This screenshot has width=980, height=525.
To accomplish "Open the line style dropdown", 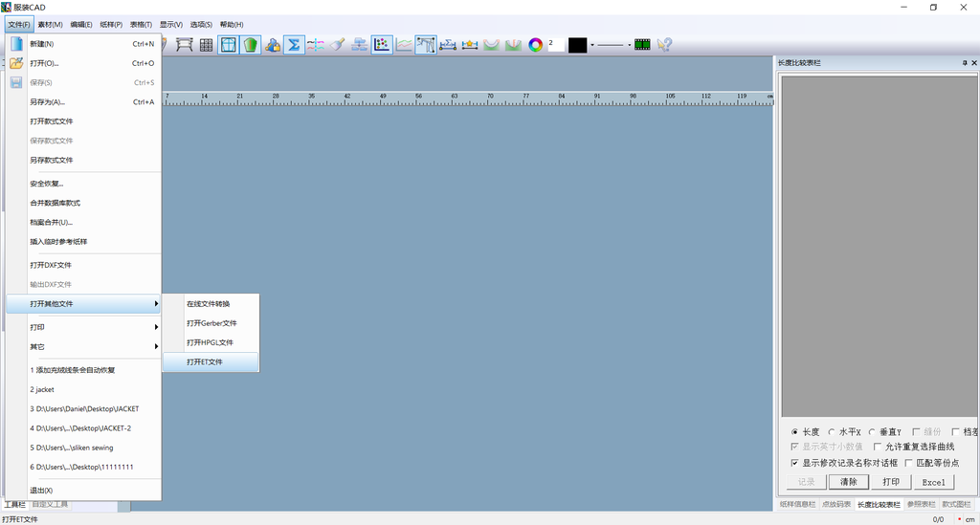I will 630,45.
